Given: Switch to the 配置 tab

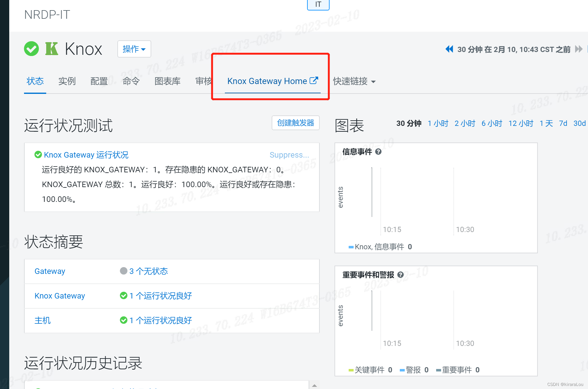Looking at the screenshot, I should (x=99, y=81).
